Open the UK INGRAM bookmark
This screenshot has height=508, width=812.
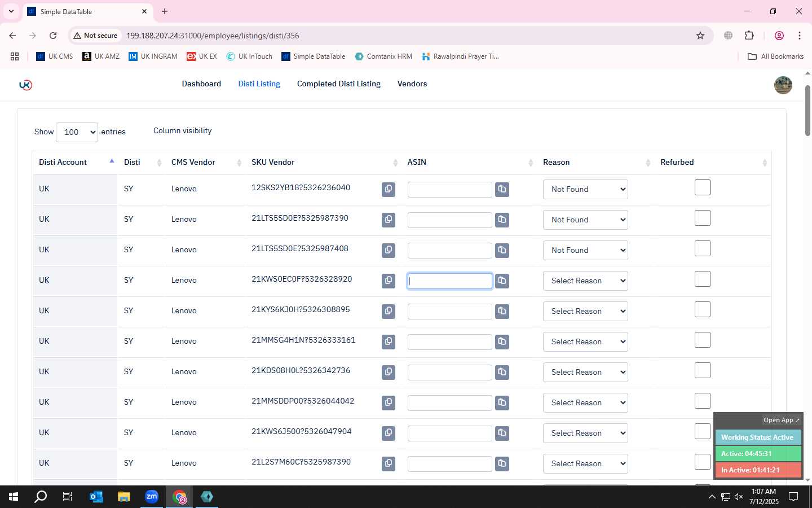tap(153, 56)
